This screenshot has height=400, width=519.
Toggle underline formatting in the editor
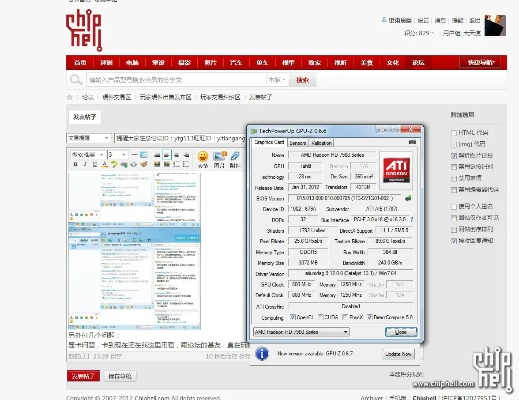point(95,164)
